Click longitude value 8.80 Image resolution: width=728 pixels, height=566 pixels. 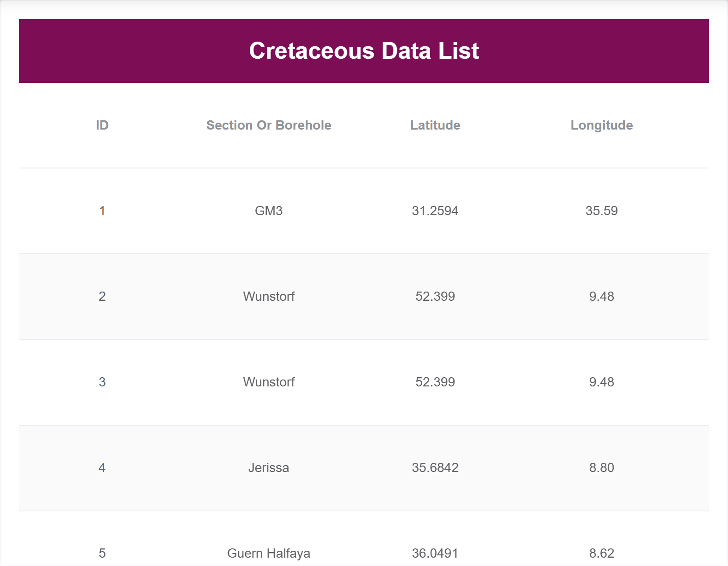[602, 468]
